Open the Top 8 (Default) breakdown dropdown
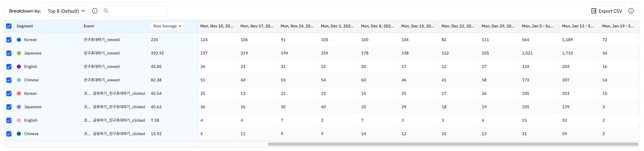The image size is (644, 151). tap(66, 11)
